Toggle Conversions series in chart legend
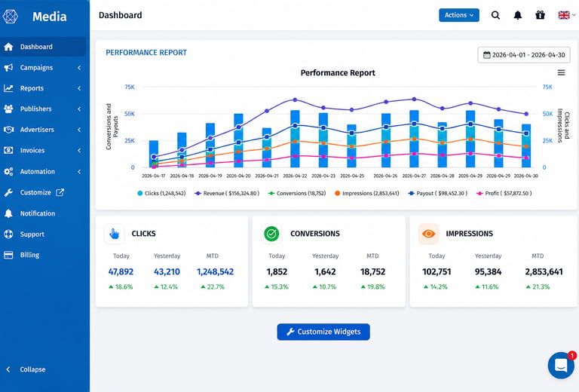Screen dimensions: 579x392 pos(297,193)
